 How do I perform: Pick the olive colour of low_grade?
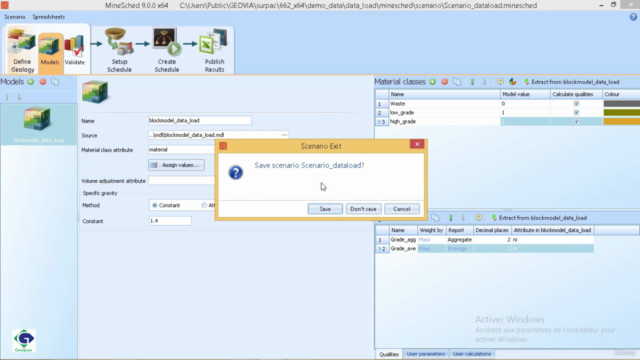coord(621,113)
